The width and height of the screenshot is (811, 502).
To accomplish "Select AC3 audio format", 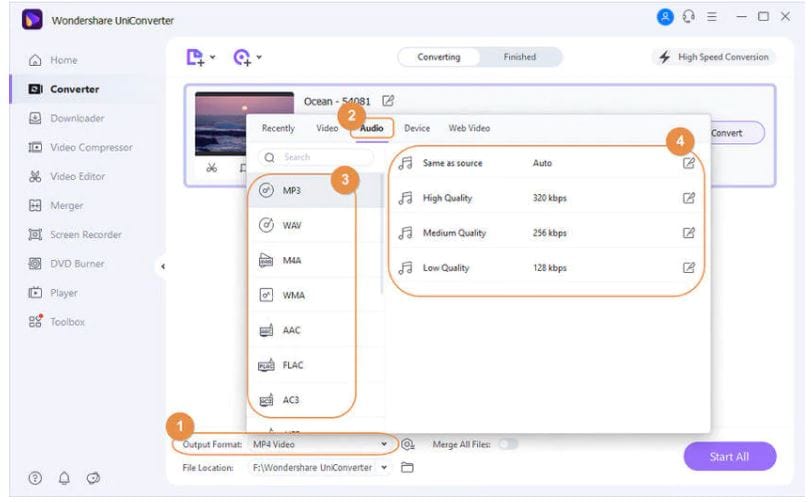I will [x=314, y=400].
